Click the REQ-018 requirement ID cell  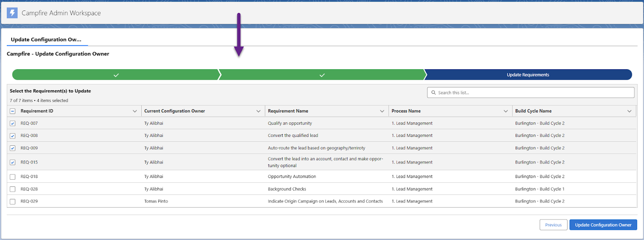pyautogui.click(x=29, y=176)
